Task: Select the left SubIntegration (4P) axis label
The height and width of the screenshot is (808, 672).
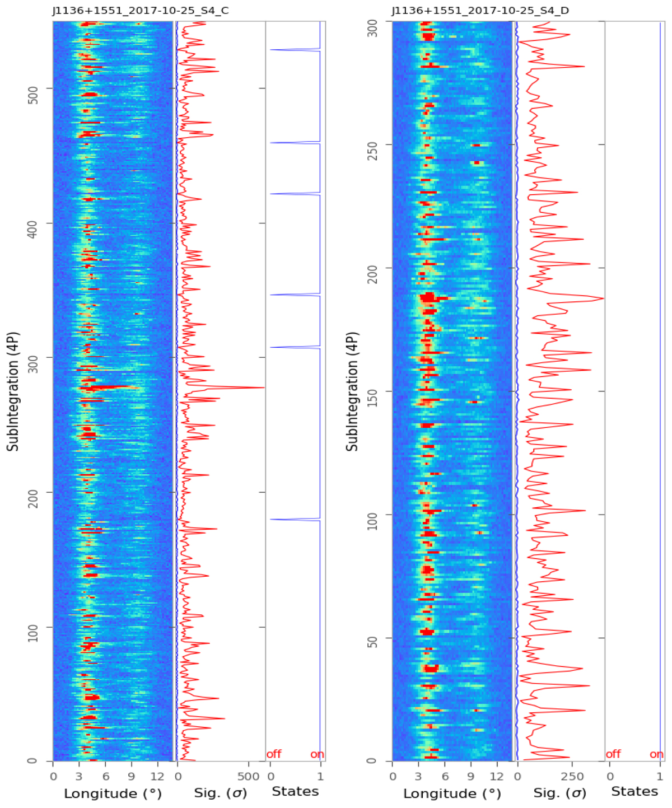Action: 13,392
